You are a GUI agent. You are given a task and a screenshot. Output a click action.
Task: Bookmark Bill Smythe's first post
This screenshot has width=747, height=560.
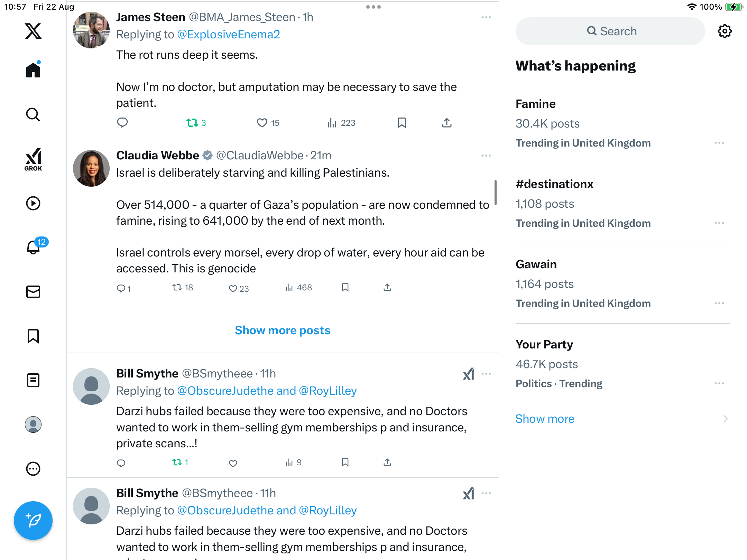pyautogui.click(x=345, y=463)
